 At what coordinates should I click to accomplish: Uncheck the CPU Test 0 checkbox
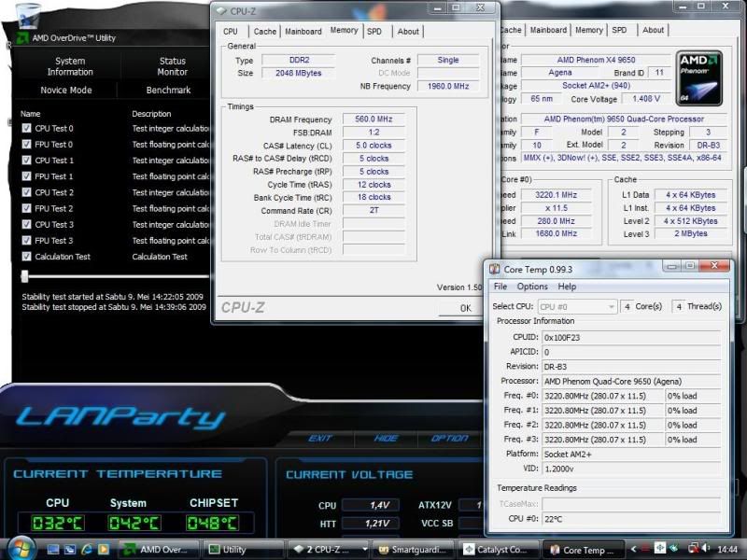[27, 128]
